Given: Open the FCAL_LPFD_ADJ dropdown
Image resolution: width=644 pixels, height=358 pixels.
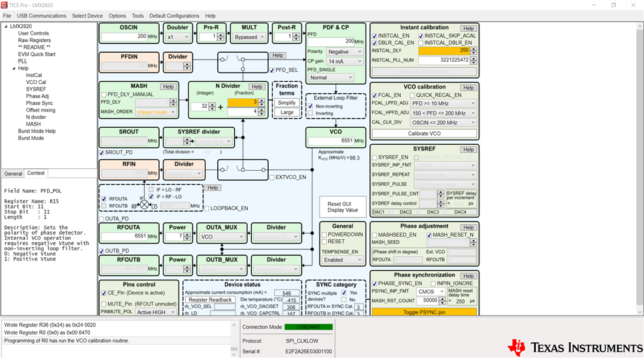Looking at the screenshot, I should point(443,104).
